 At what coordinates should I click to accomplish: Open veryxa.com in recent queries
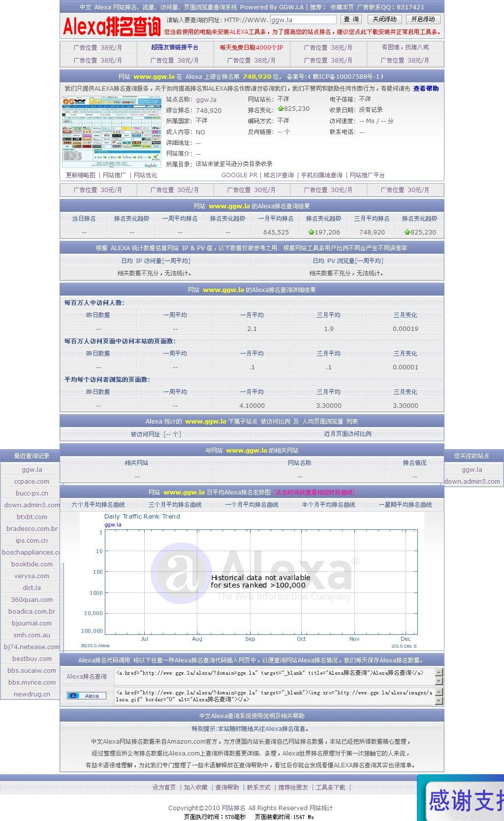point(32,576)
